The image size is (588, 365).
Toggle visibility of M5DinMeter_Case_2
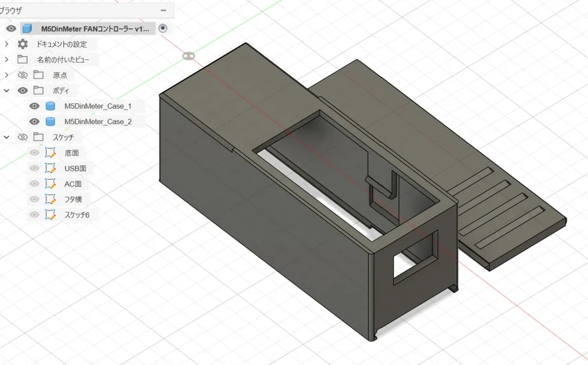point(34,122)
